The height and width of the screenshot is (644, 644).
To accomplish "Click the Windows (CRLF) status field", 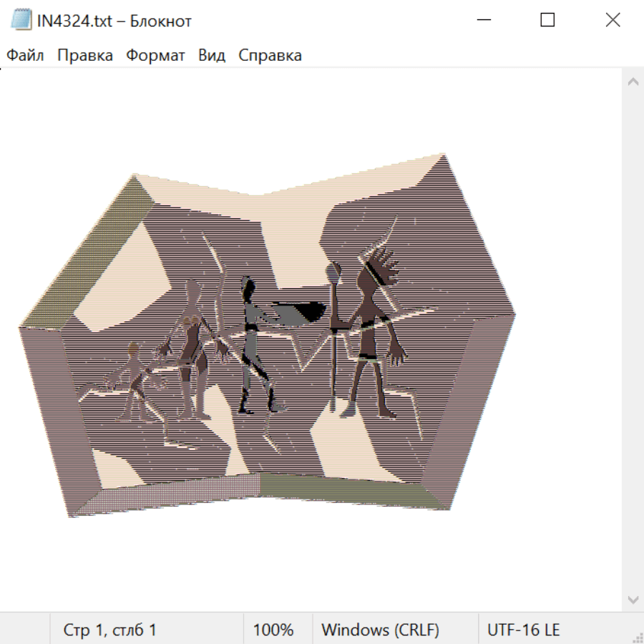I will tap(380, 630).
